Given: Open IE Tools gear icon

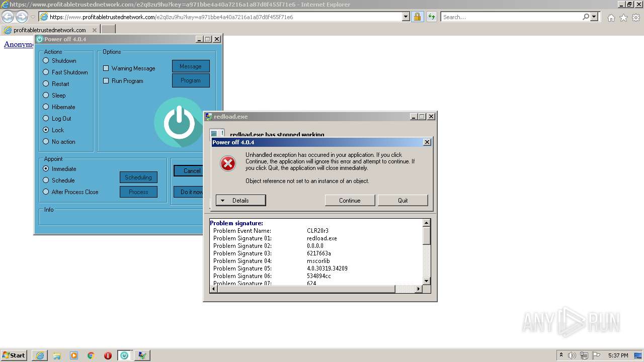Looking at the screenshot, I should [636, 18].
